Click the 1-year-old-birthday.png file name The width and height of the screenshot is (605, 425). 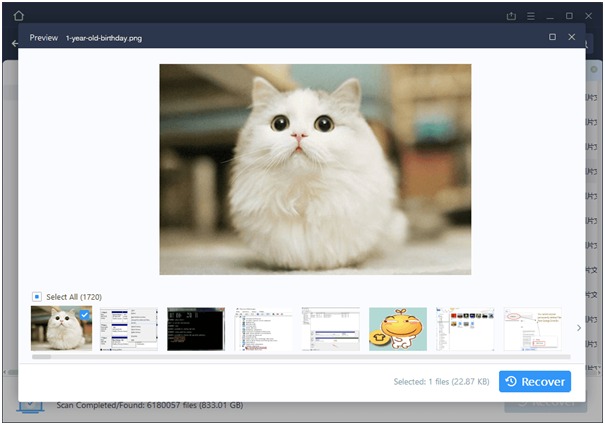click(104, 38)
